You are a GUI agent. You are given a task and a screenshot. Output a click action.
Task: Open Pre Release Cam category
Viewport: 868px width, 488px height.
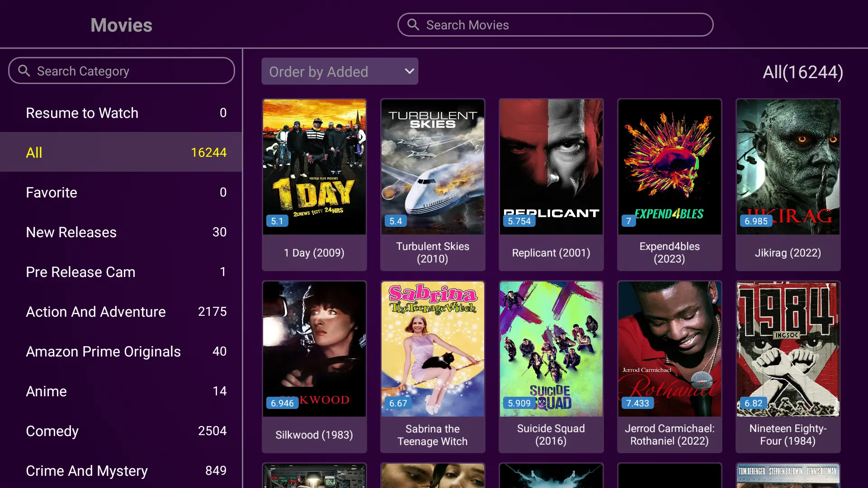tap(121, 272)
